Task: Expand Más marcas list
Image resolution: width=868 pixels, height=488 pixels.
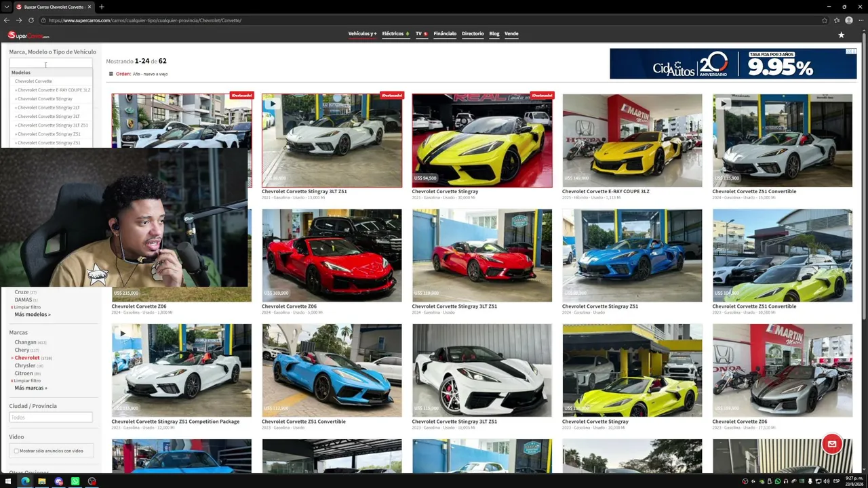Action: (31, 388)
